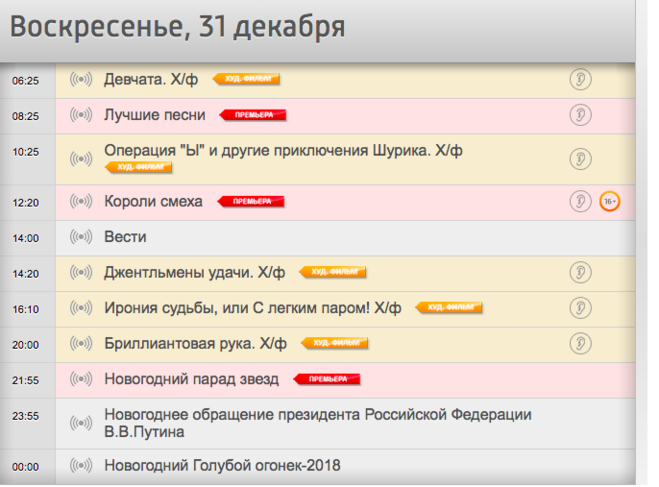Click the ear icon in Бриллиантовая рука row
659x487 pixels.
click(x=580, y=344)
